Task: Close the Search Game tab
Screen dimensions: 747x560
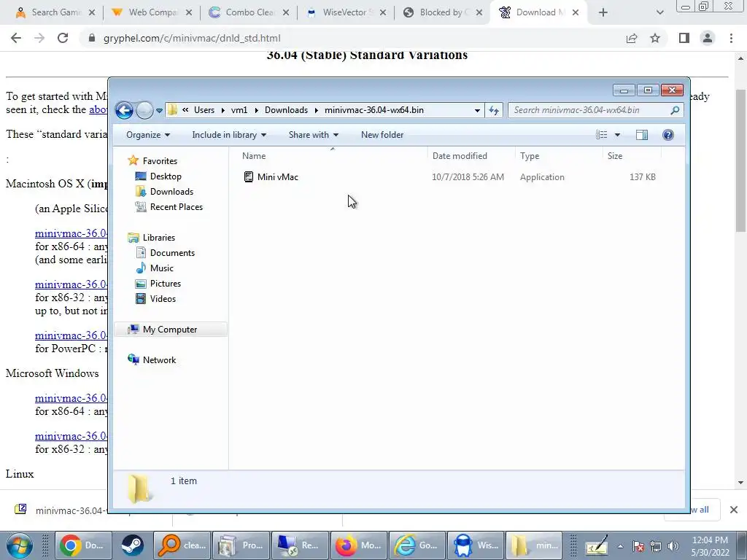Action: (92, 12)
